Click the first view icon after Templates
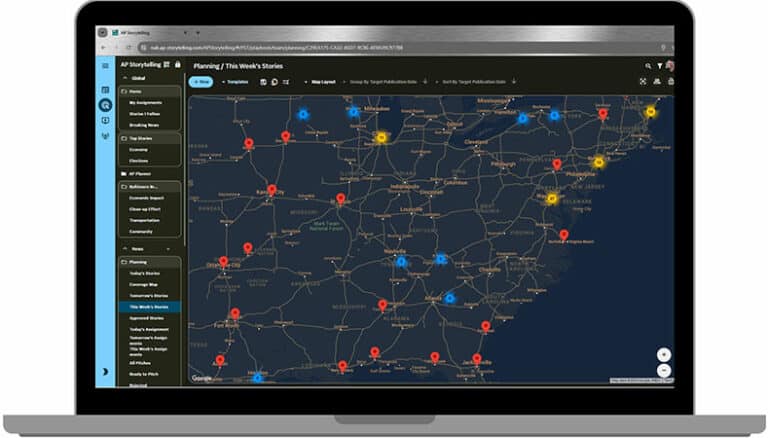The width and height of the screenshot is (768, 438). click(x=263, y=82)
